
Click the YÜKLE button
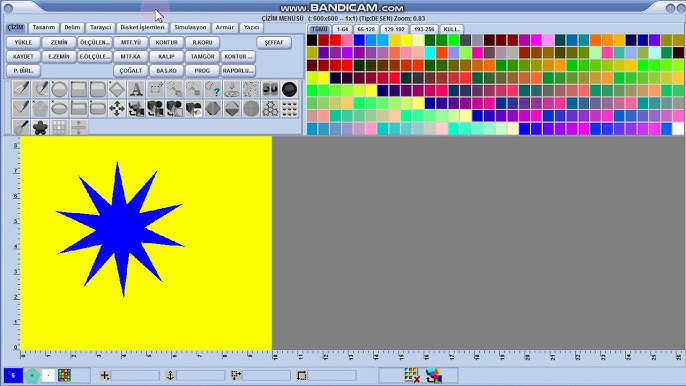pyautogui.click(x=23, y=42)
